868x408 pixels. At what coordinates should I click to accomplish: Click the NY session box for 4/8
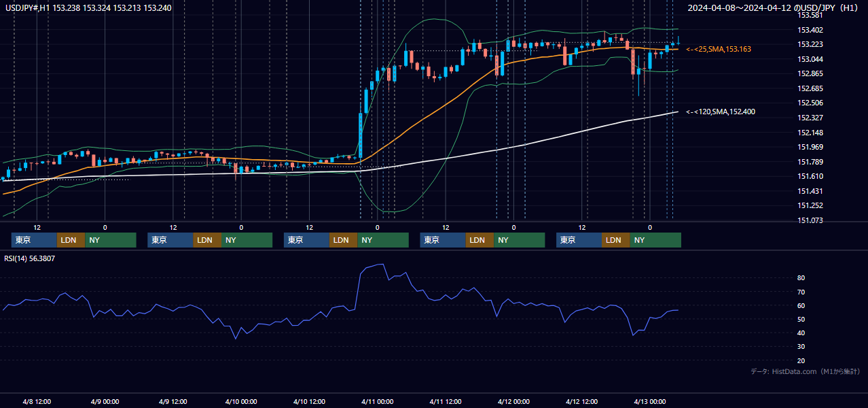click(111, 240)
